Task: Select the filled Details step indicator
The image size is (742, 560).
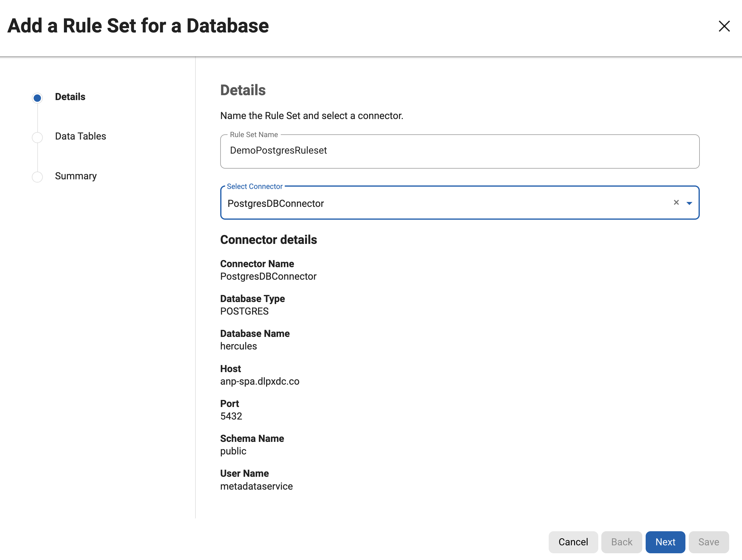Action: point(37,98)
